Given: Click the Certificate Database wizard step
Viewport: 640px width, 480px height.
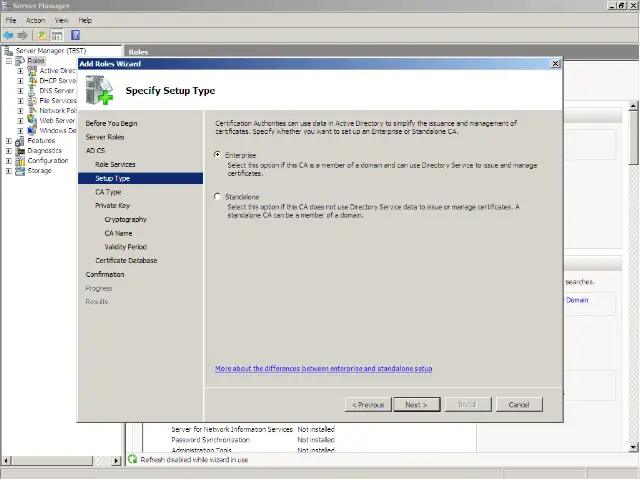Looking at the screenshot, I should 126,260.
